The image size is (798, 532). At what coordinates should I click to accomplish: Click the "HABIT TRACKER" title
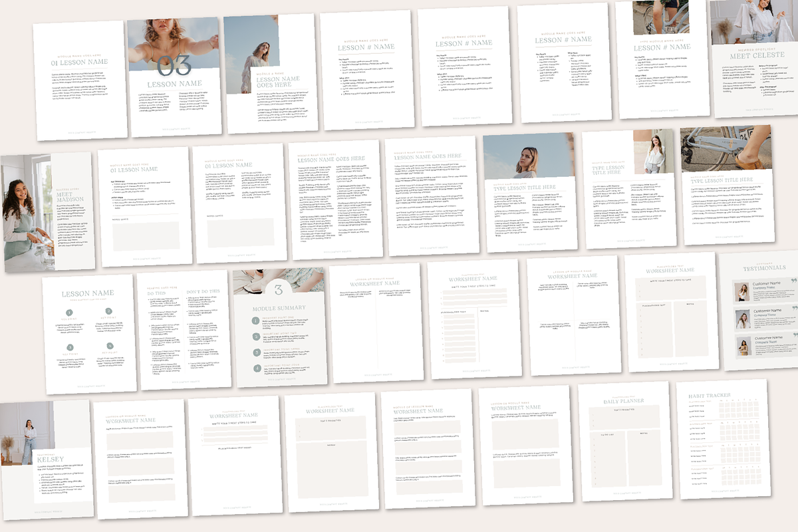point(709,396)
